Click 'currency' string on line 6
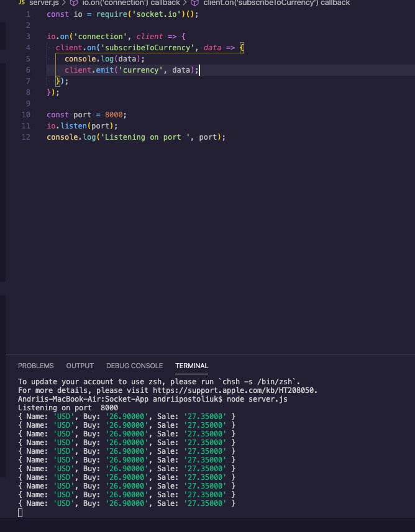This screenshot has width=415, height=532. click(x=141, y=70)
